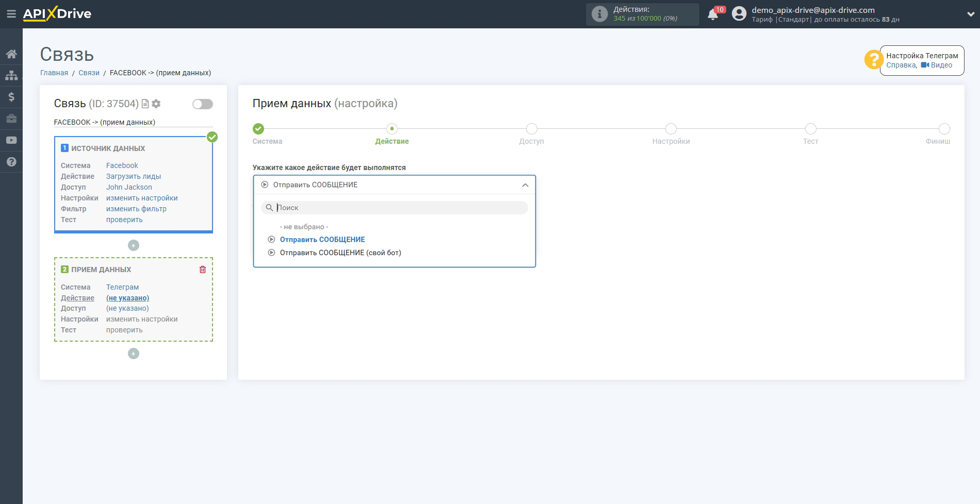Go to Главная breadcrumb
980x504 pixels.
click(54, 73)
